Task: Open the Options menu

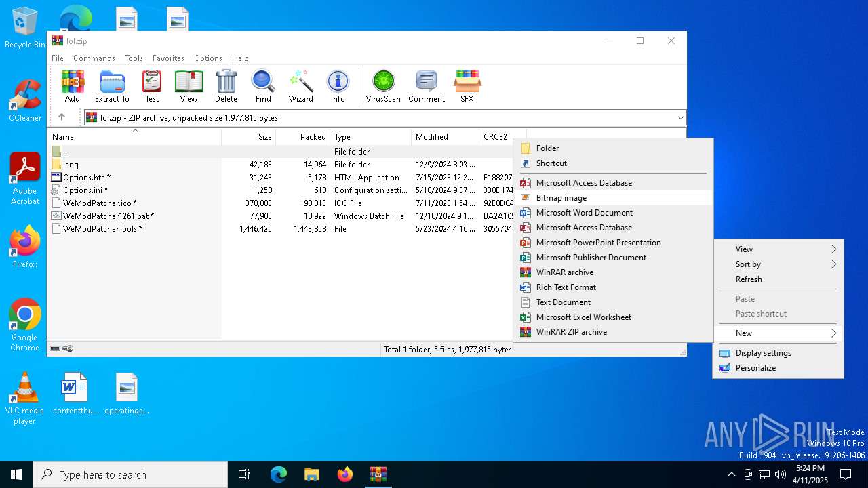Action: tap(208, 58)
